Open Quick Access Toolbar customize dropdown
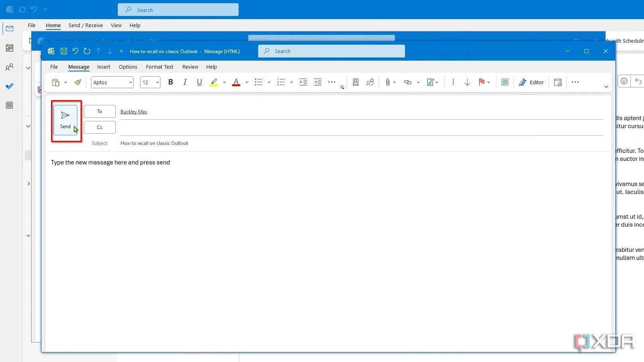 click(x=121, y=51)
